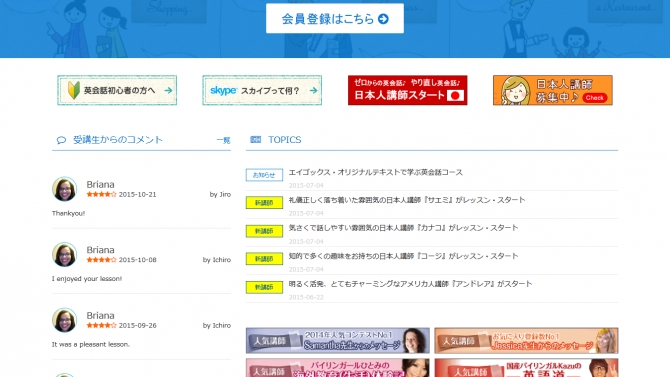Open the topic about 日本人講師『サエミ』
The height and width of the screenshot is (377, 670).
tap(407, 200)
